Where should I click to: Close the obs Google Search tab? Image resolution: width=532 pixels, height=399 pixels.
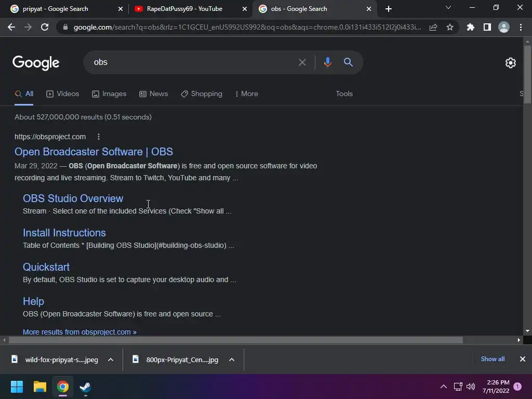pyautogui.click(x=369, y=9)
